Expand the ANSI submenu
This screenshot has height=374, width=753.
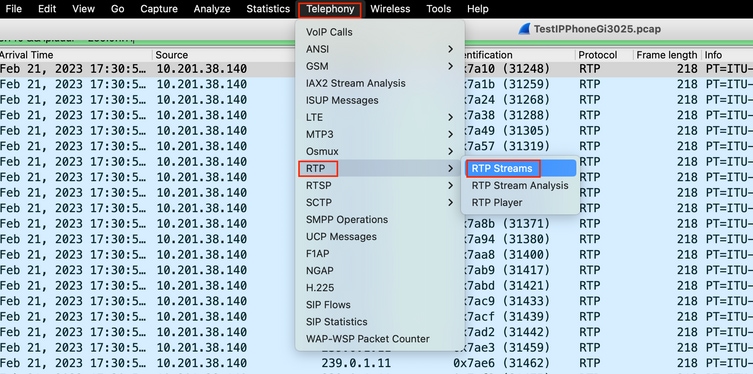pos(379,49)
